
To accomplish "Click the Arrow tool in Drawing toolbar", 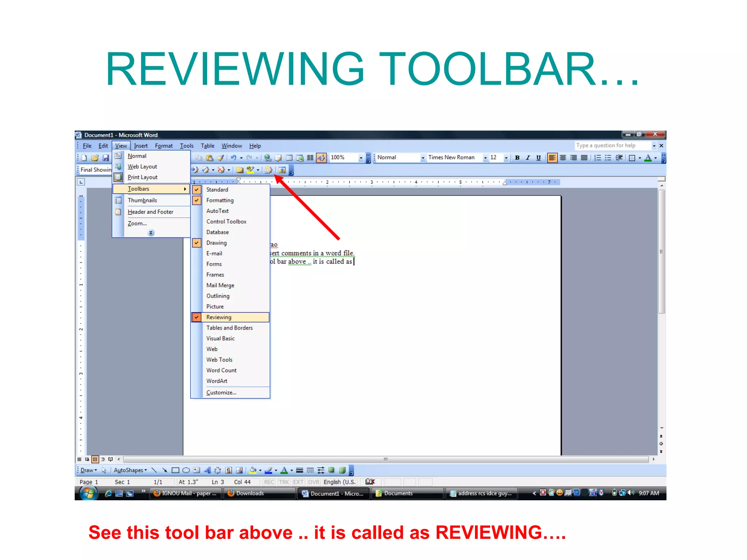I will pyautogui.click(x=165, y=470).
